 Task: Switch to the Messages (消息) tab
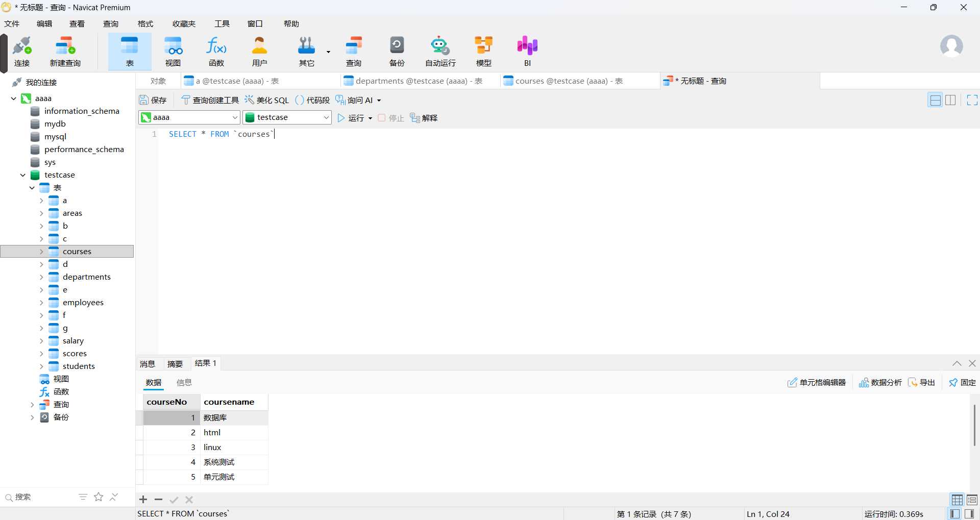pos(148,364)
